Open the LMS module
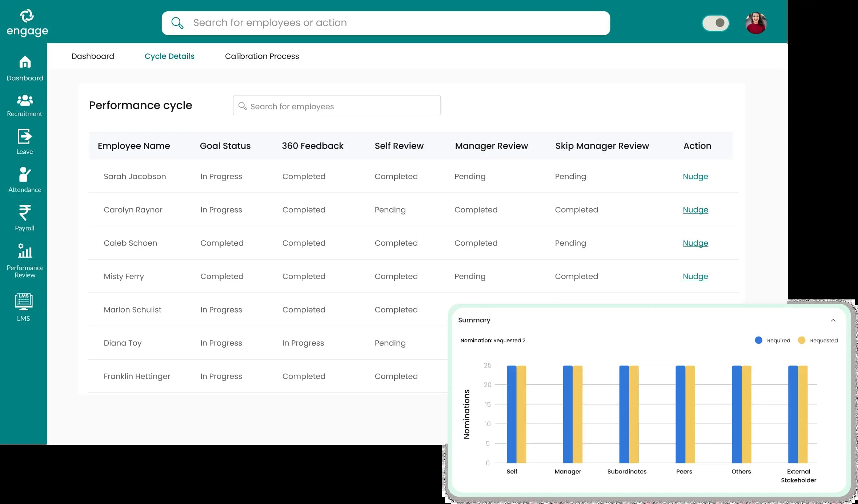 point(23,307)
